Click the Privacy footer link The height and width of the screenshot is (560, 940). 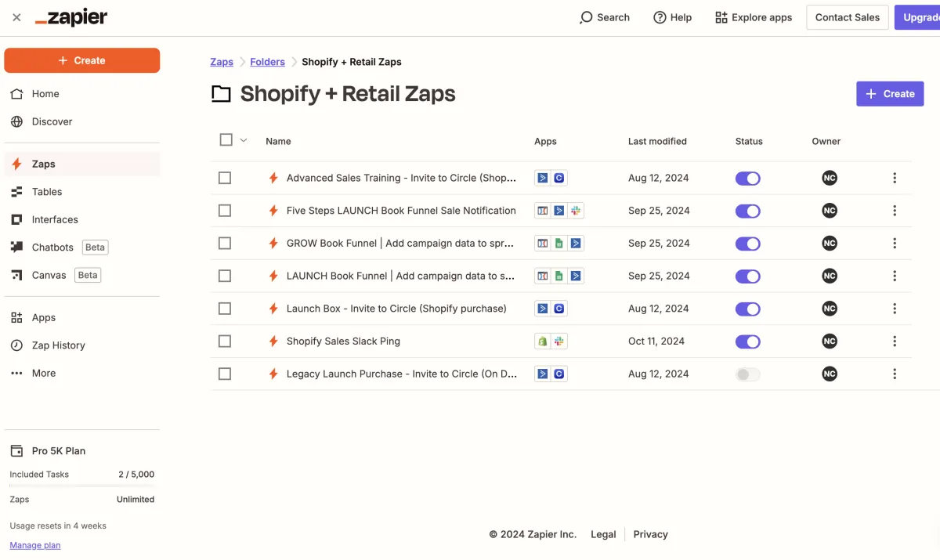651,534
